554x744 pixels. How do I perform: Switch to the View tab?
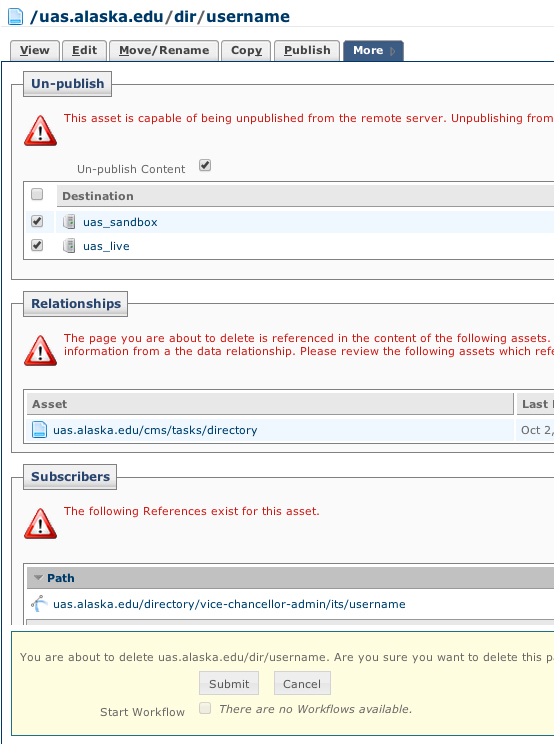pos(35,50)
